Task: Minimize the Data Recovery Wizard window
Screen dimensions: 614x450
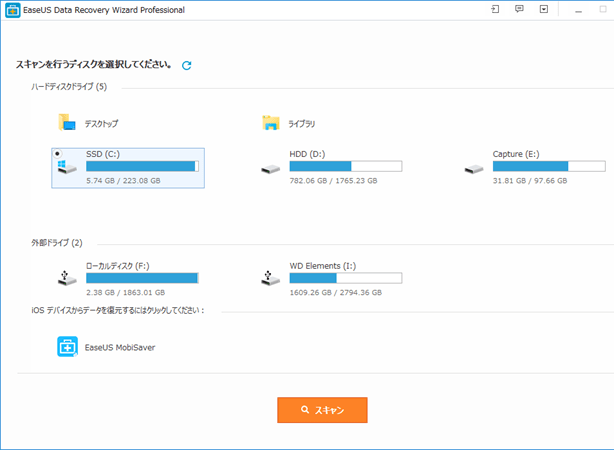Action: [x=578, y=10]
